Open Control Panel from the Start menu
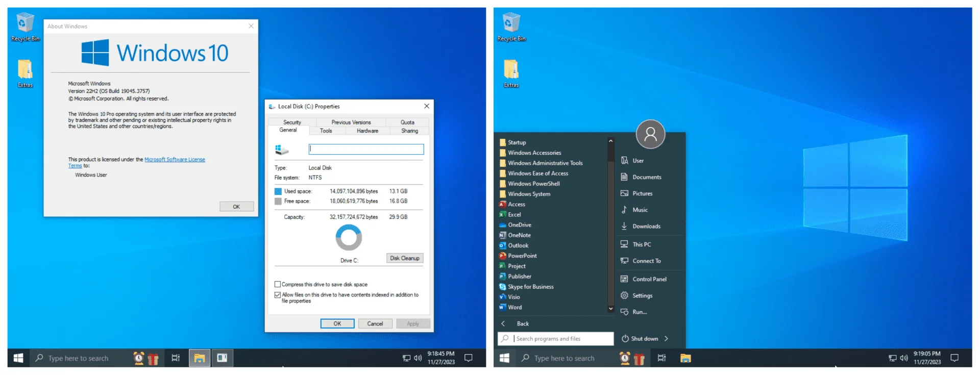This screenshot has height=375, width=980. [644, 279]
